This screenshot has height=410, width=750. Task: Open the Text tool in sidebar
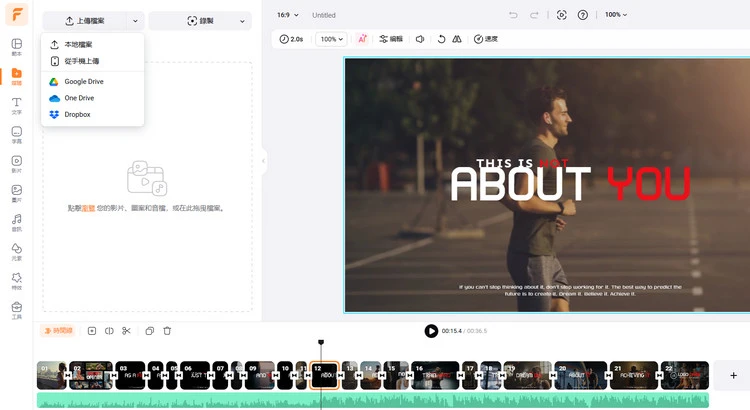click(17, 104)
